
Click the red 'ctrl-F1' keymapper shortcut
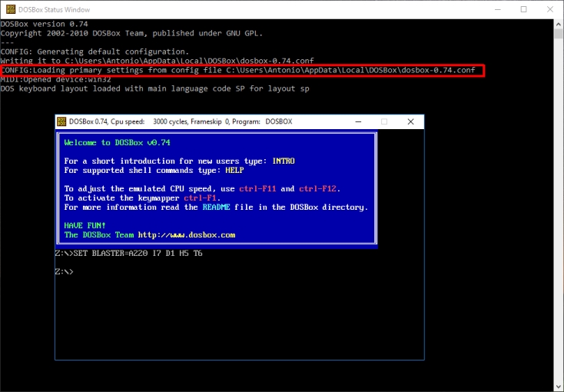click(200, 198)
